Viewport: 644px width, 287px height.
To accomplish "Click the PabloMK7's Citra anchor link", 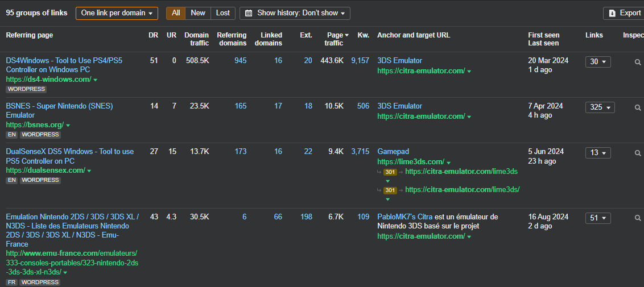I will point(405,217).
